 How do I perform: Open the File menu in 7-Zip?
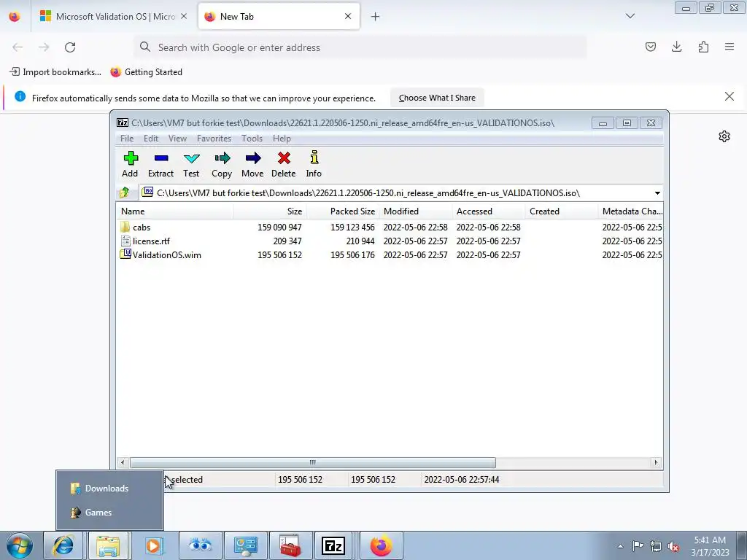[127, 138]
